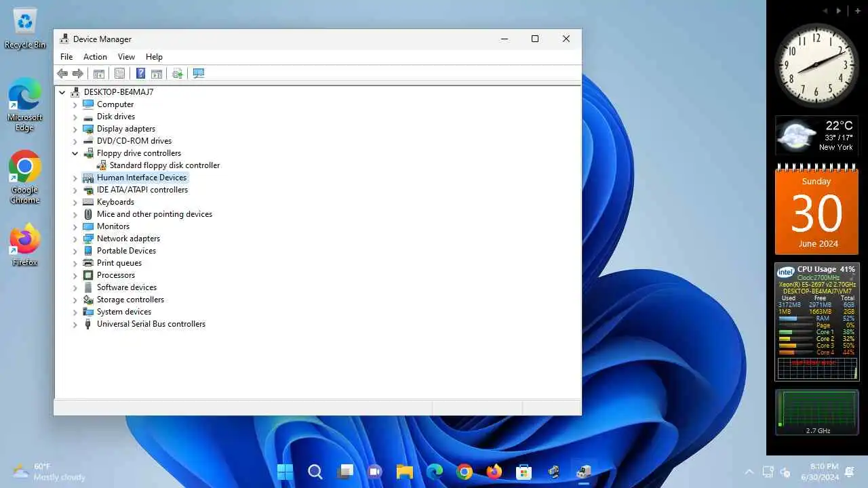
Task: Click the gadget sidebar left arrow
Action: [x=825, y=11]
